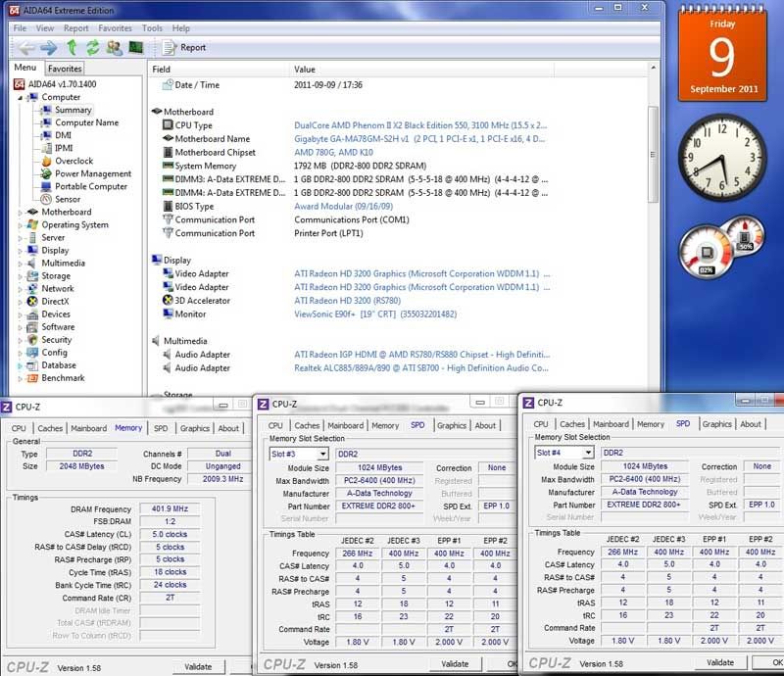This screenshot has width=784, height=676.
Task: Open the Favorites menu in AIDA64
Action: coord(115,28)
